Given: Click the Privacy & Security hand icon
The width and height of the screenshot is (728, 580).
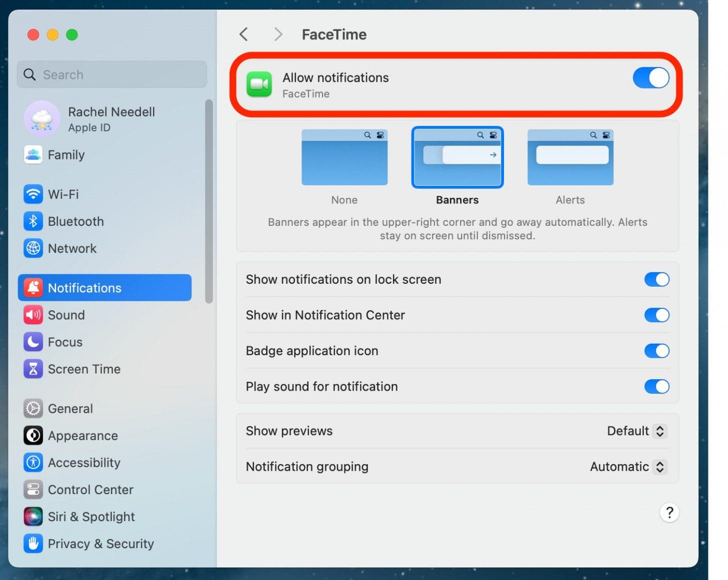Looking at the screenshot, I should (32, 544).
